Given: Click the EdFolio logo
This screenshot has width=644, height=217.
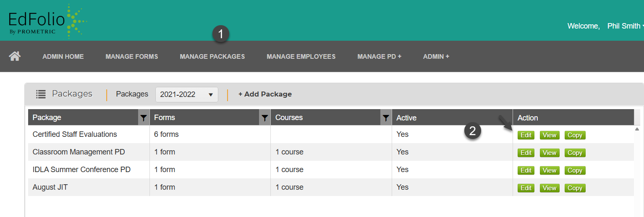Looking at the screenshot, I should coord(47,20).
